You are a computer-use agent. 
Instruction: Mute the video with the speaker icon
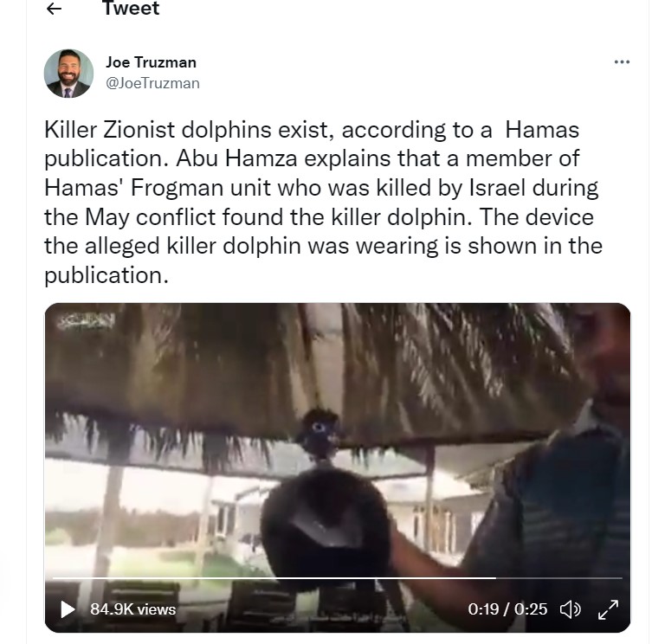pos(570,609)
